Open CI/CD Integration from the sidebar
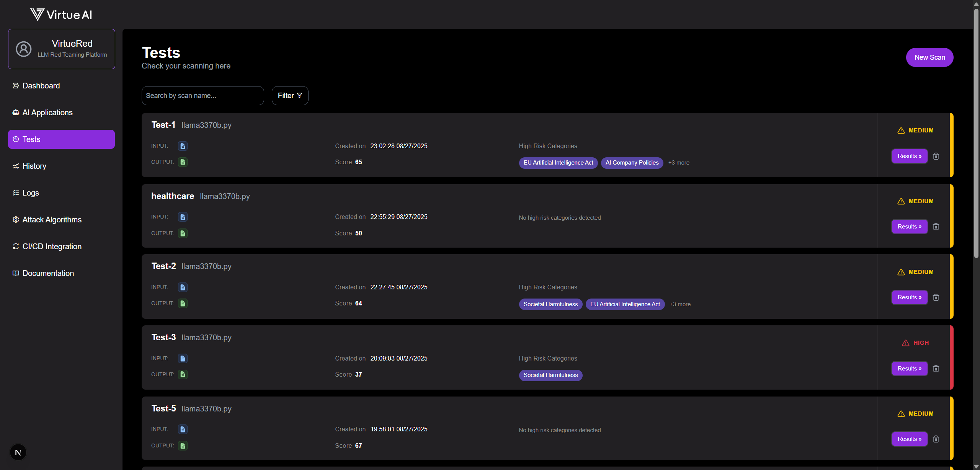Image resolution: width=980 pixels, height=470 pixels. [x=51, y=246]
